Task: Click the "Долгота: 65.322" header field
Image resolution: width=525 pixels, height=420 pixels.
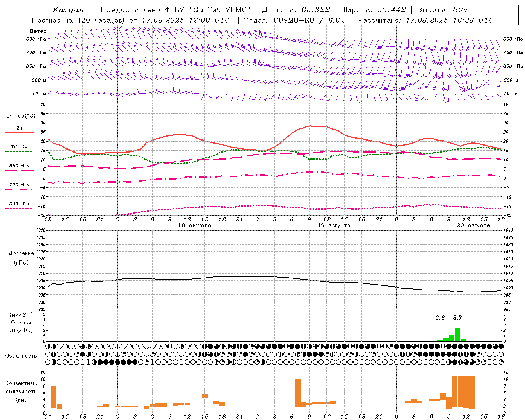Action: (x=296, y=10)
